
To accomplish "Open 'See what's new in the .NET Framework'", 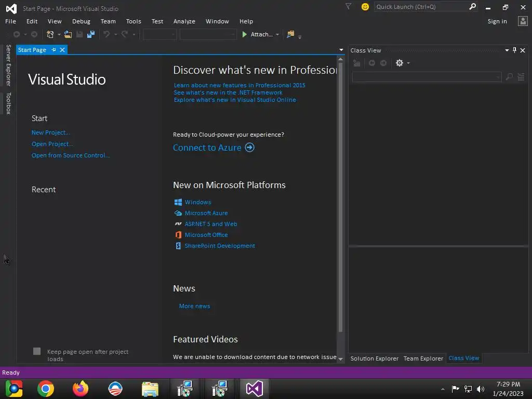I will [x=228, y=92].
